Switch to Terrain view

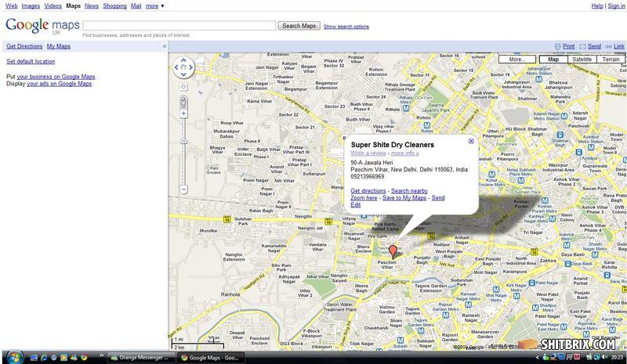click(x=611, y=59)
